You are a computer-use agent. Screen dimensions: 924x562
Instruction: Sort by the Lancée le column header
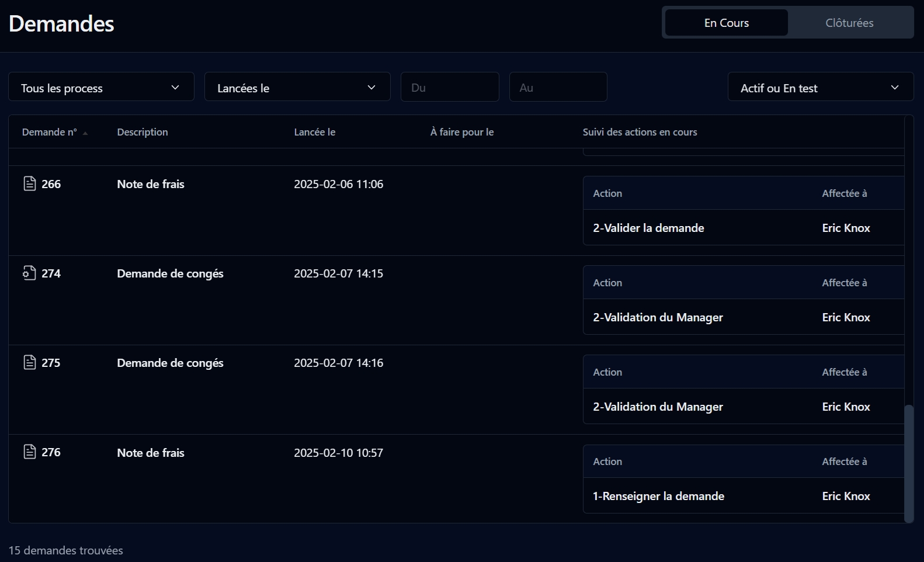click(x=314, y=132)
